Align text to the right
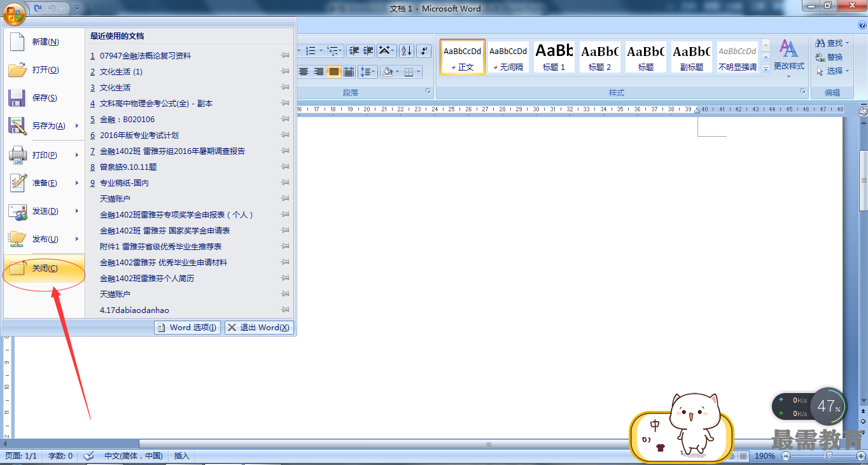The image size is (868, 465). pyautogui.click(x=319, y=71)
